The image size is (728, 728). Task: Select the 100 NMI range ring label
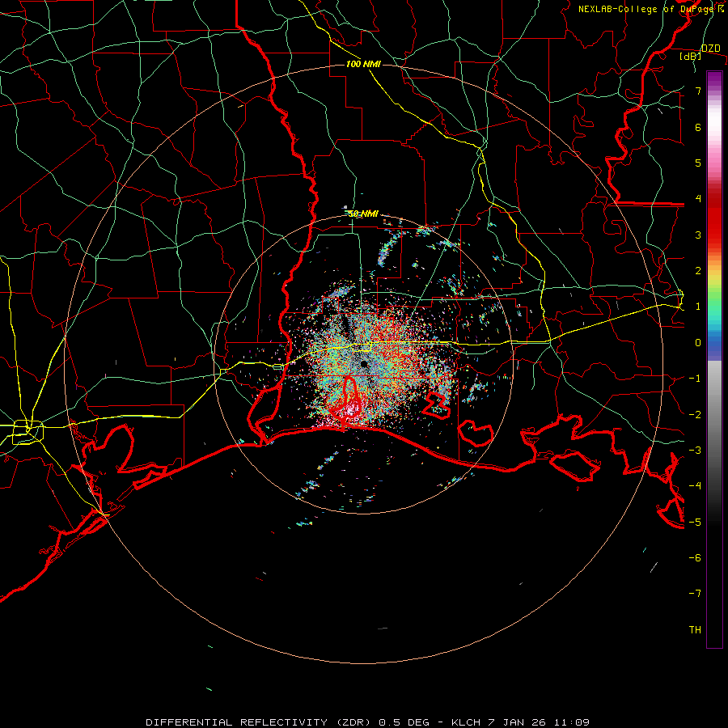363,64
